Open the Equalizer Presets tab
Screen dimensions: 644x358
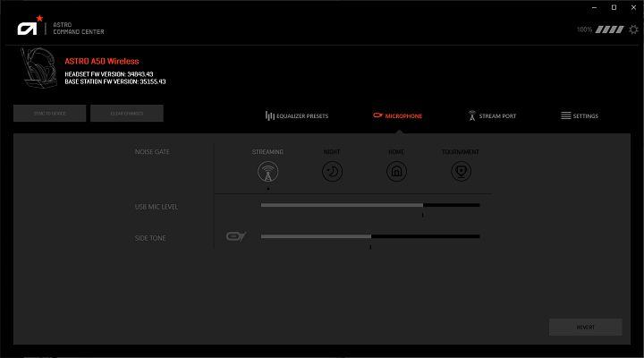click(x=297, y=116)
